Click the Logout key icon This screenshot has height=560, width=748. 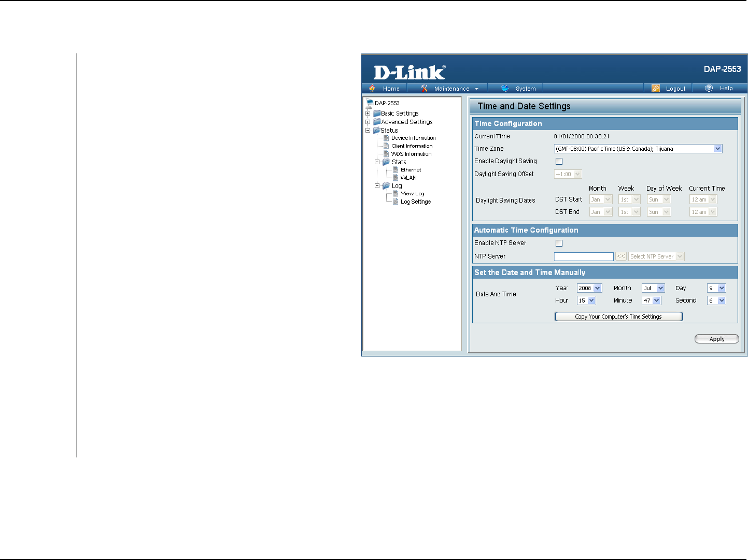[x=656, y=89]
